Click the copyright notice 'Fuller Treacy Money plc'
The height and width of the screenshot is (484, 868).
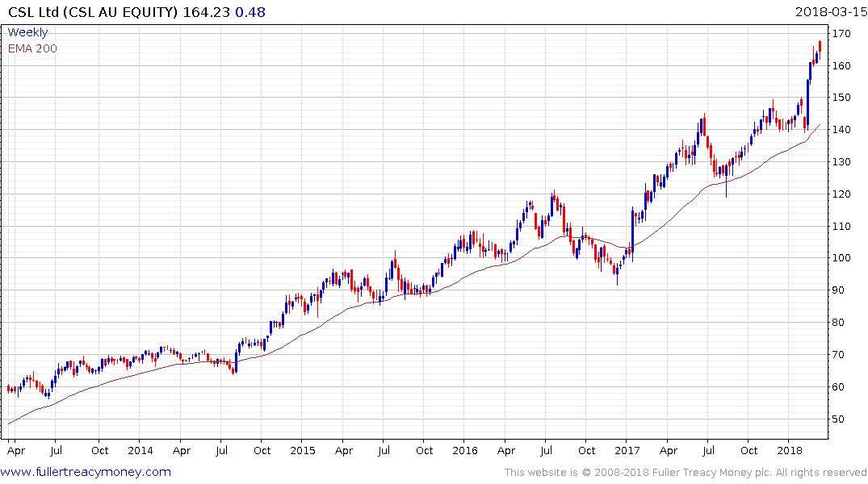tap(712, 473)
